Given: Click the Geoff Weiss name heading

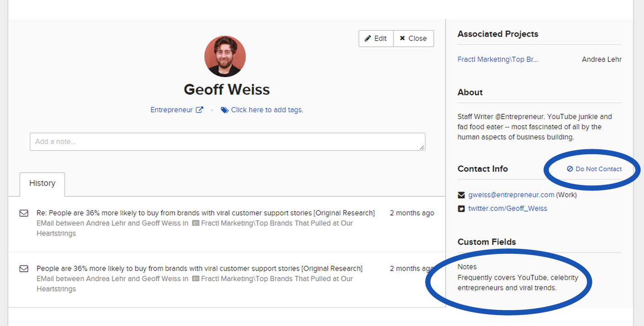Looking at the screenshot, I should (x=227, y=89).
